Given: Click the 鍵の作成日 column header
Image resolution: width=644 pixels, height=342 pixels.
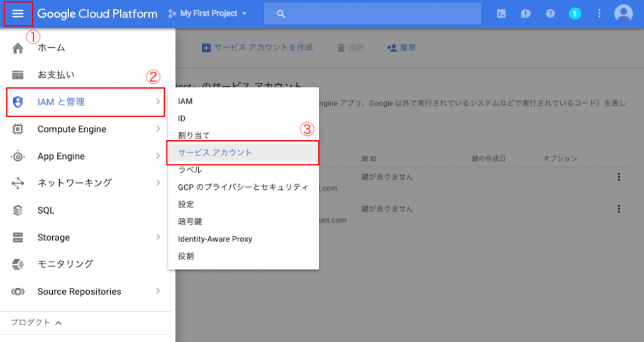Looking at the screenshot, I should (488, 159).
